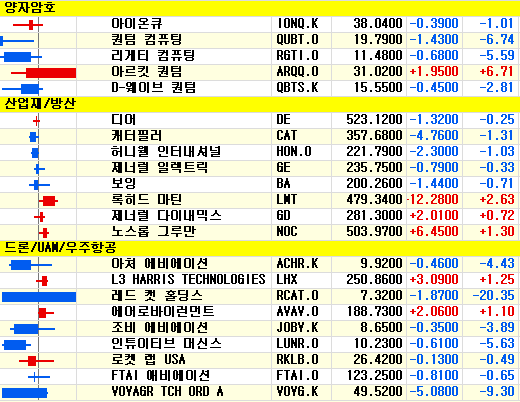Image resolution: width=520 pixels, height=402 pixels.
Task: Click ticker QBTS.K
Action: tap(297, 88)
